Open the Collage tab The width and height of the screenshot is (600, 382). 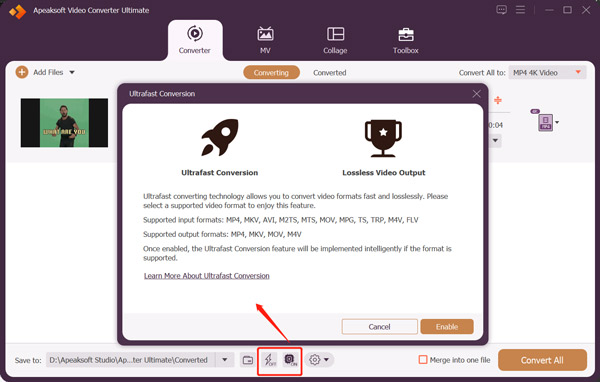point(335,40)
